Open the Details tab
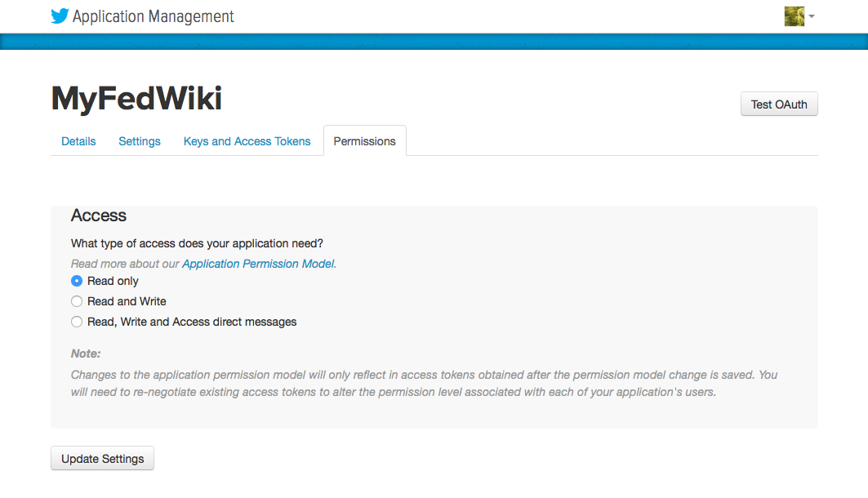868x498 pixels. (x=78, y=141)
